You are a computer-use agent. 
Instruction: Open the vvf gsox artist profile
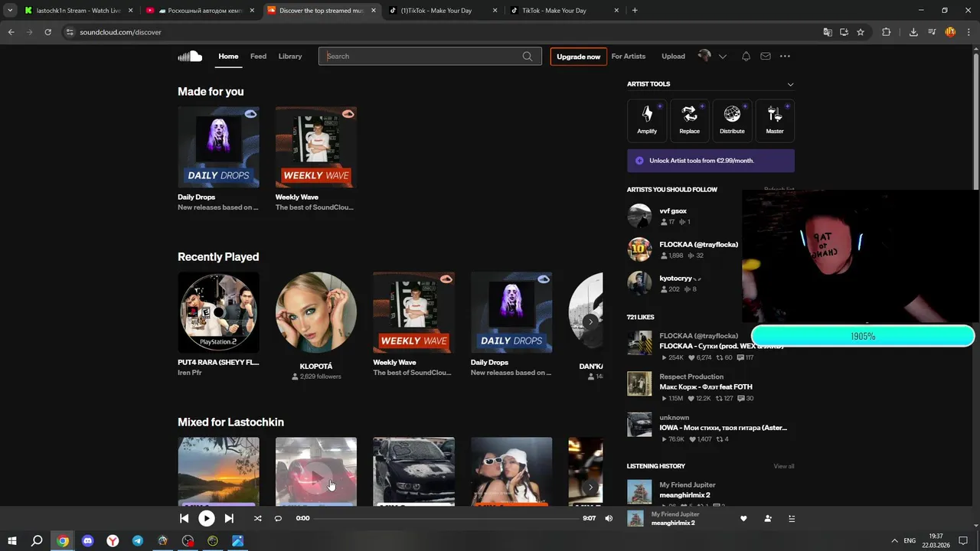click(673, 210)
